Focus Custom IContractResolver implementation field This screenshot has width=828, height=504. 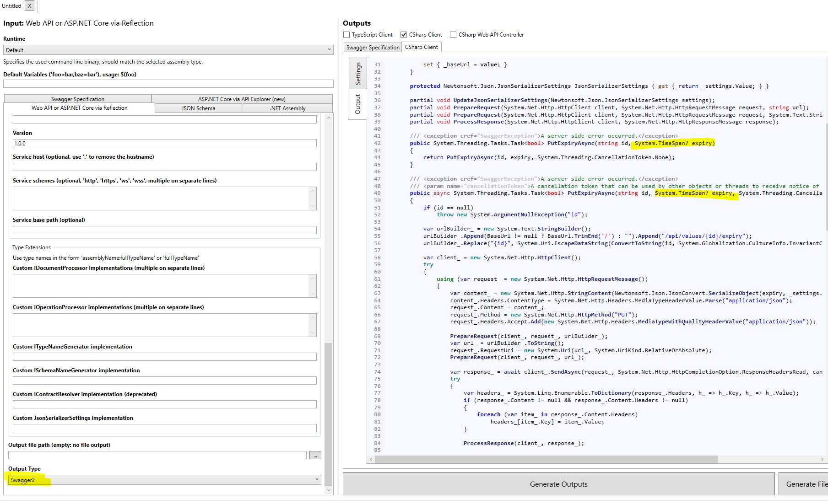click(164, 404)
